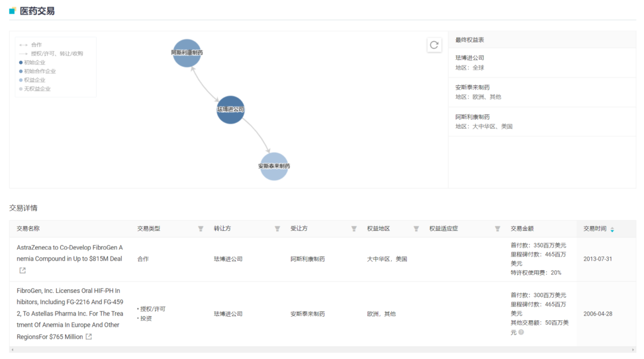Click the 交易时间 column header
The height and width of the screenshot is (359, 644).
595,229
